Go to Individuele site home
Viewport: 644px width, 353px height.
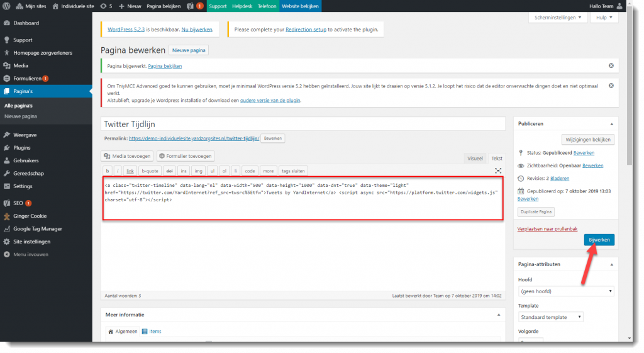tap(73, 6)
